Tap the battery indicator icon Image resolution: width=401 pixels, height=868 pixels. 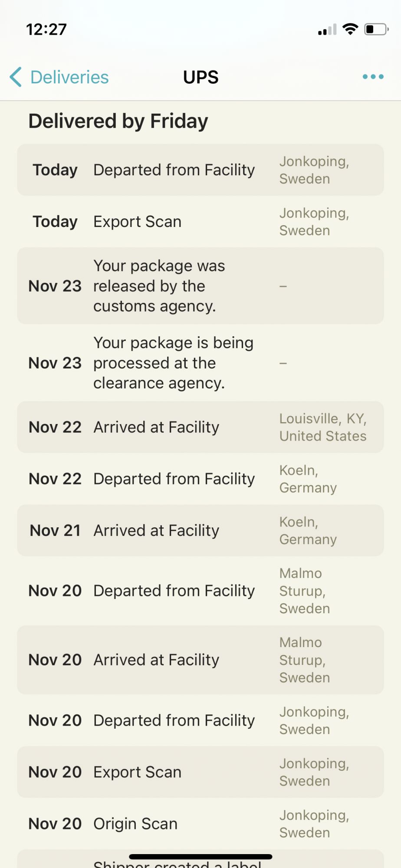376,29
